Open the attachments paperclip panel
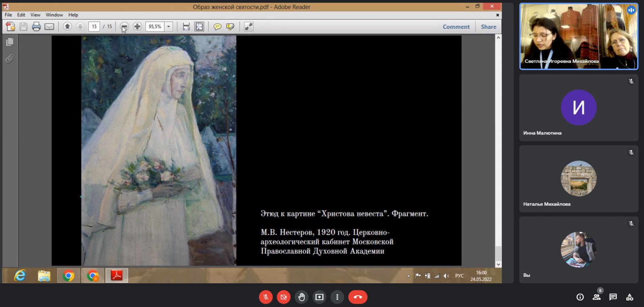644x307 pixels. point(10,59)
